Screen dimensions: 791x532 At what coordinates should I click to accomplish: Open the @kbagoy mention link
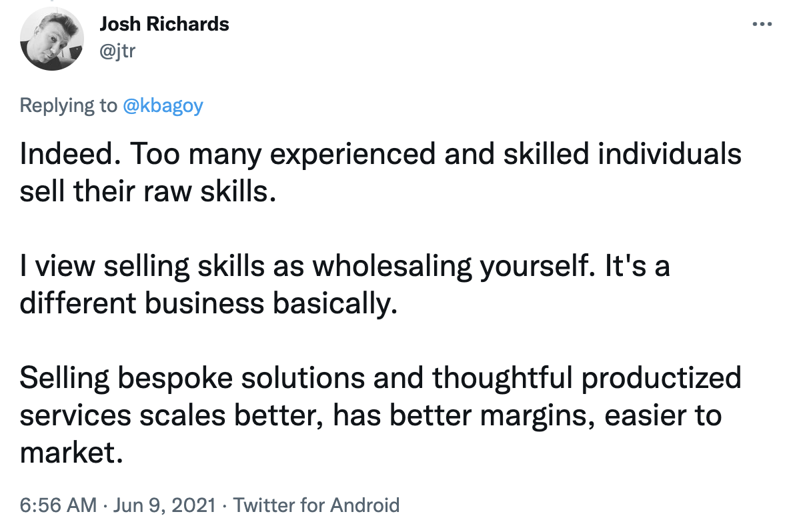click(163, 105)
